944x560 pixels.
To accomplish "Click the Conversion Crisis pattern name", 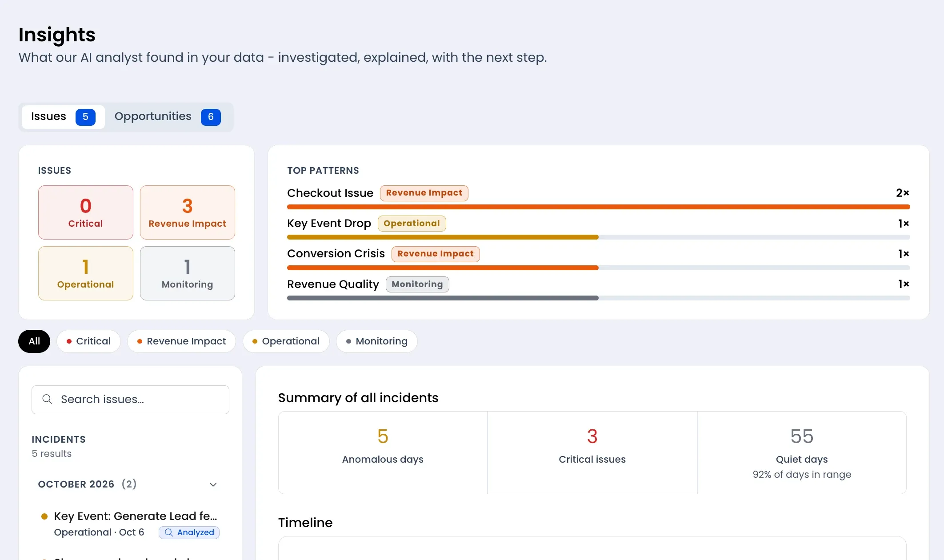I will pyautogui.click(x=336, y=254).
